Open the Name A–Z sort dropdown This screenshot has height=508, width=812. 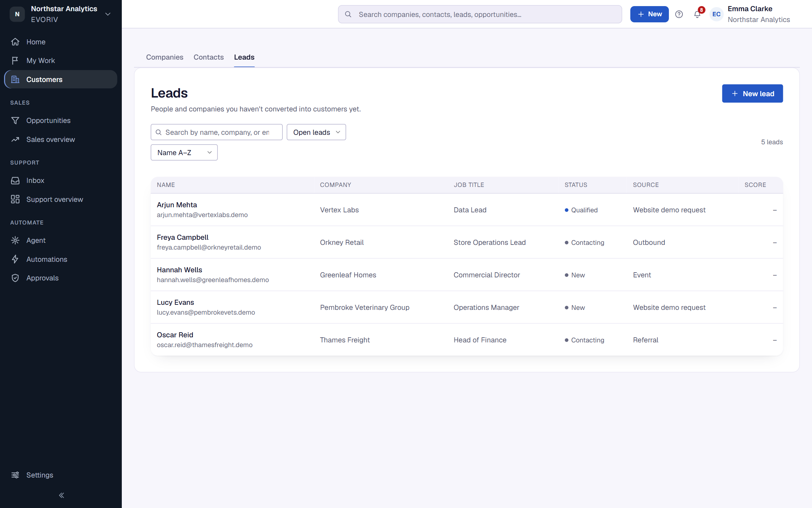[x=184, y=152]
